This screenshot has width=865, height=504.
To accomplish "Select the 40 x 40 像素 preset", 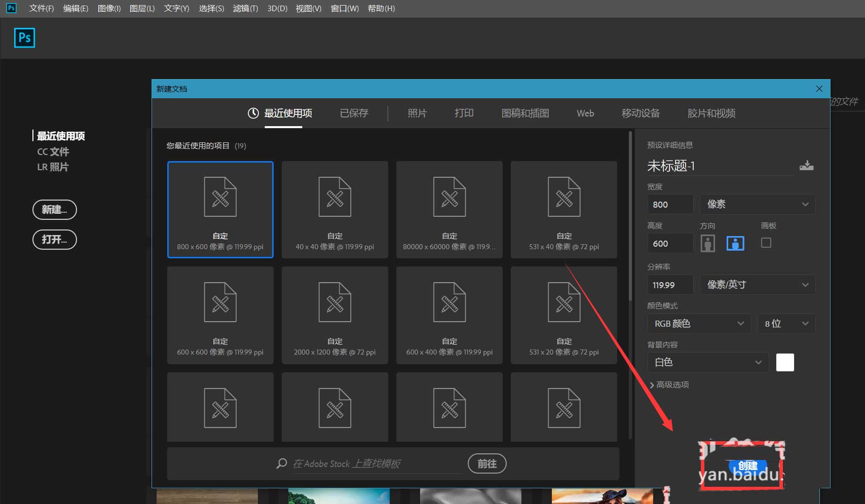I will [335, 210].
